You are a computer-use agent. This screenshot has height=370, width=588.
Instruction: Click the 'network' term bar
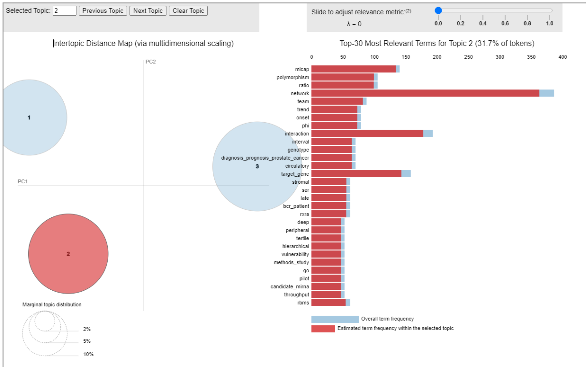coord(425,93)
